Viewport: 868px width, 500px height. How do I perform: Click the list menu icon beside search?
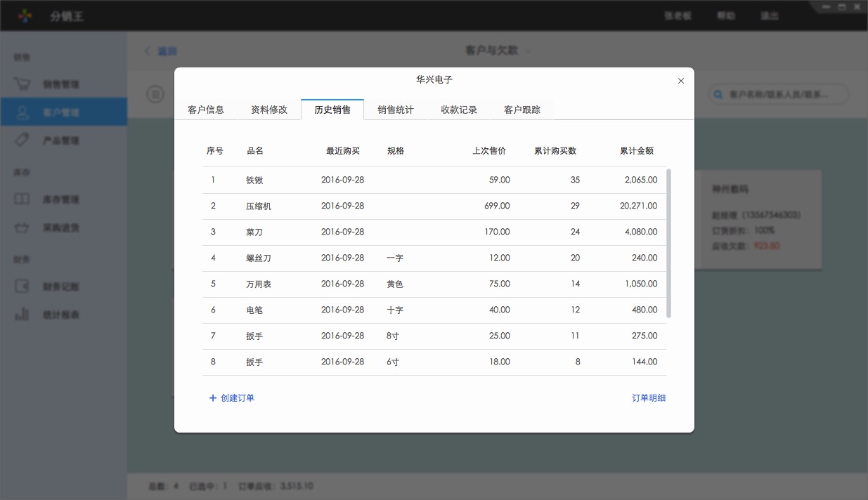pos(155,94)
